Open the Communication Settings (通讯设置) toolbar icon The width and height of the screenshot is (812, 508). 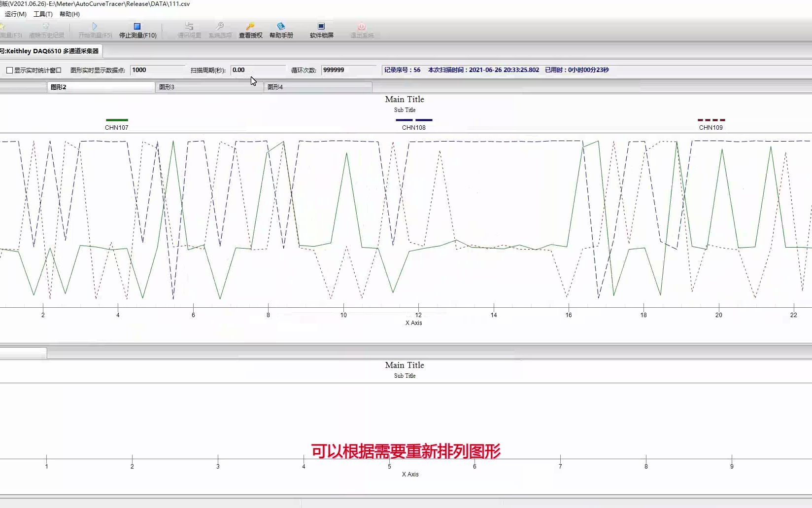(x=189, y=26)
